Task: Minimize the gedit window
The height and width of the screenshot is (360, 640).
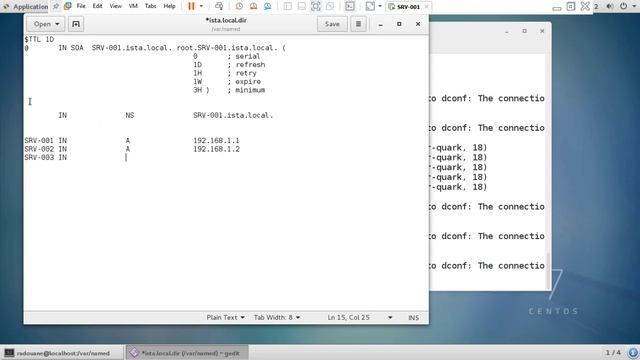Action: pyautogui.click(x=380, y=24)
